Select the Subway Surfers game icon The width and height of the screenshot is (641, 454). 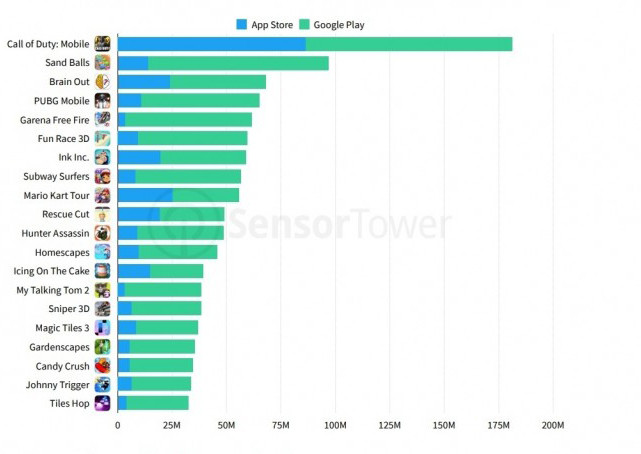pos(102,177)
